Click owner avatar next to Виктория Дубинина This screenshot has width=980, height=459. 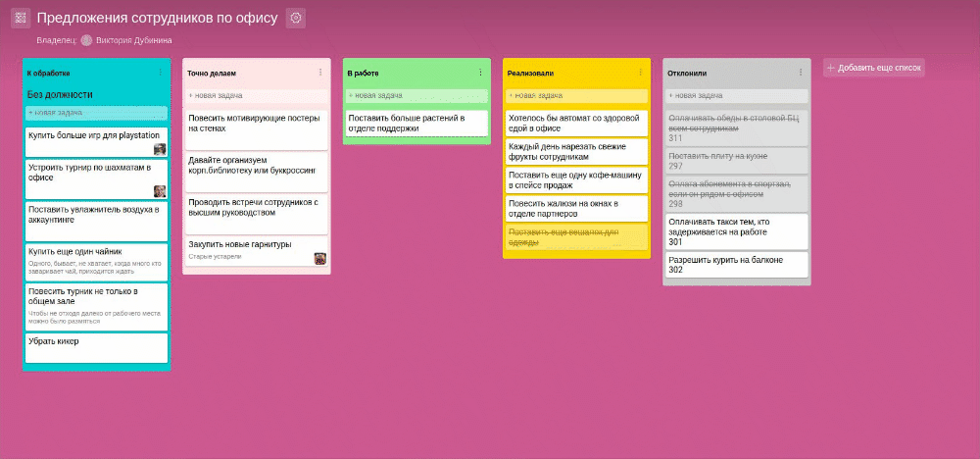pyautogui.click(x=86, y=40)
